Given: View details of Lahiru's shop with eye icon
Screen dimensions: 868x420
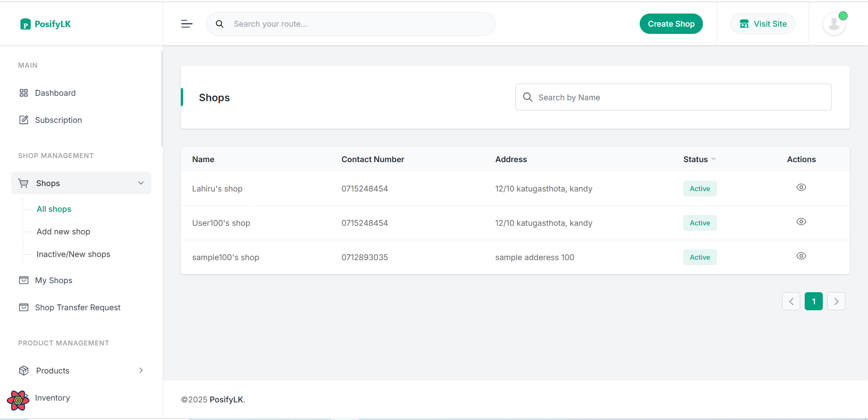Looking at the screenshot, I should coord(801,187).
